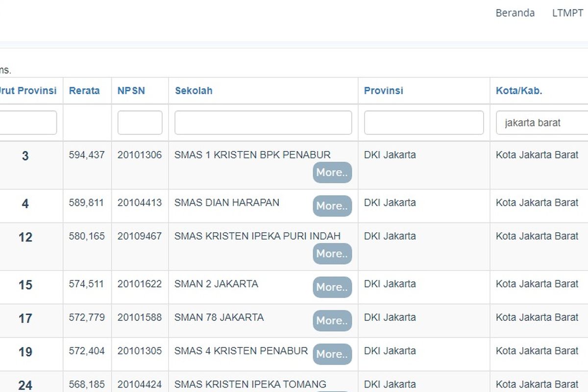Open the Beranda menu item
Screen dimensions: 588x392
tap(514, 13)
